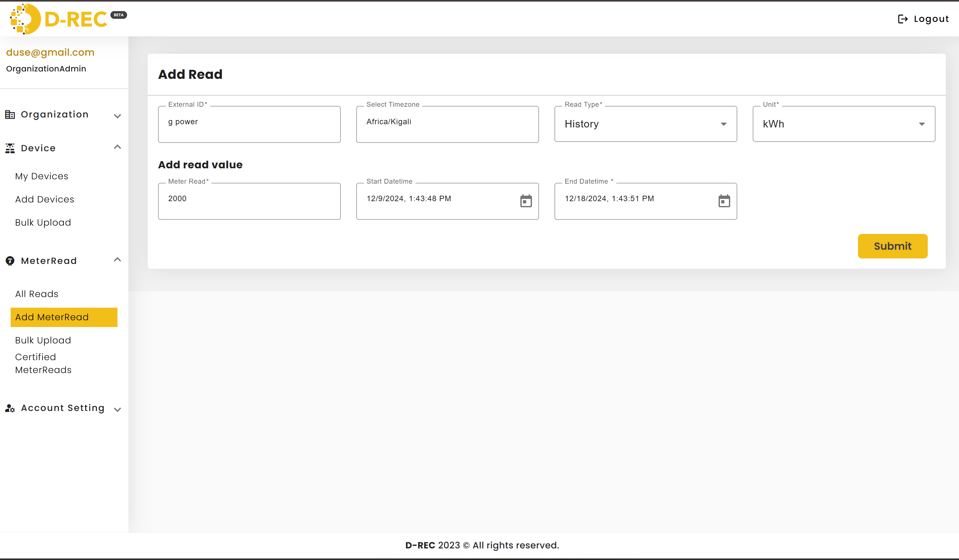Collapse the Device menu chevron

coord(117,147)
